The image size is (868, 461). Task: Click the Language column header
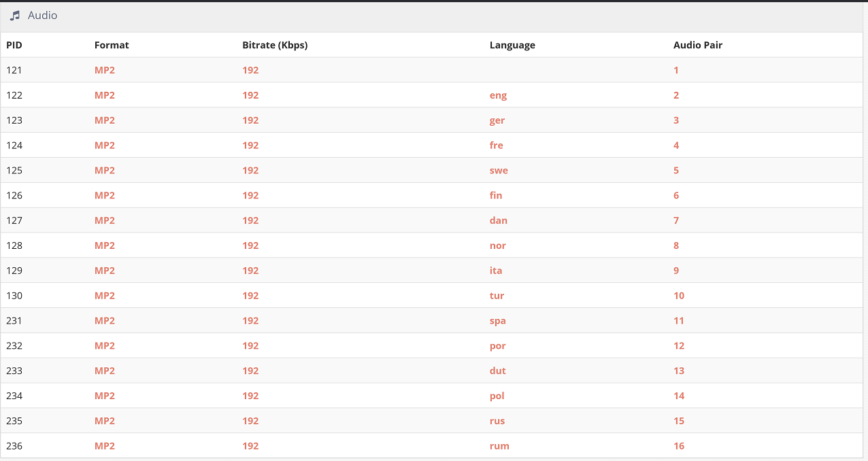pyautogui.click(x=512, y=45)
